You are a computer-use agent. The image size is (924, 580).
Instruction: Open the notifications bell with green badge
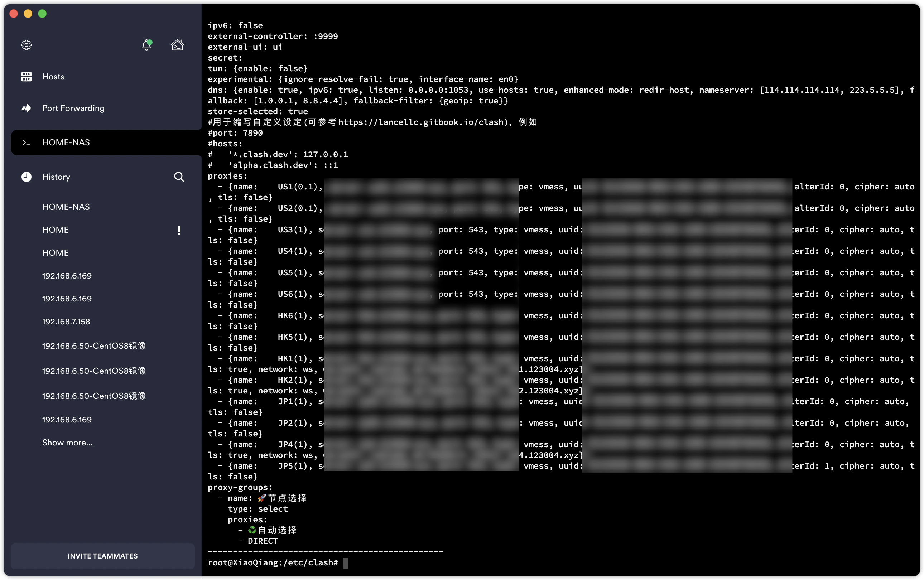tap(146, 45)
